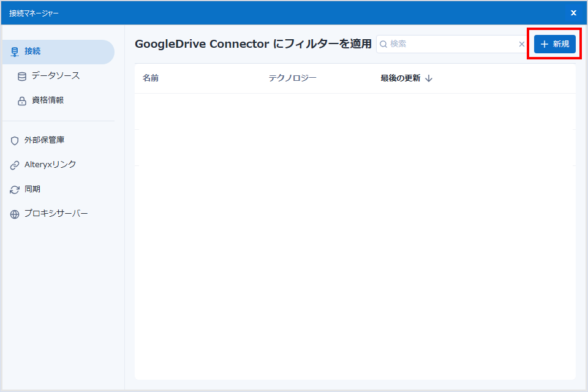Click the 外部保管庫 shield icon
This screenshot has width=588, height=392.
pyautogui.click(x=15, y=141)
